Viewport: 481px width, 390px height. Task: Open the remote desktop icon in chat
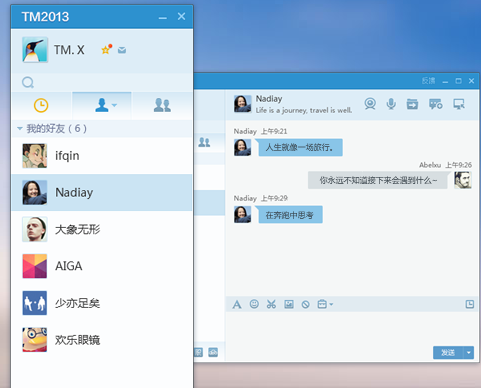click(x=459, y=104)
